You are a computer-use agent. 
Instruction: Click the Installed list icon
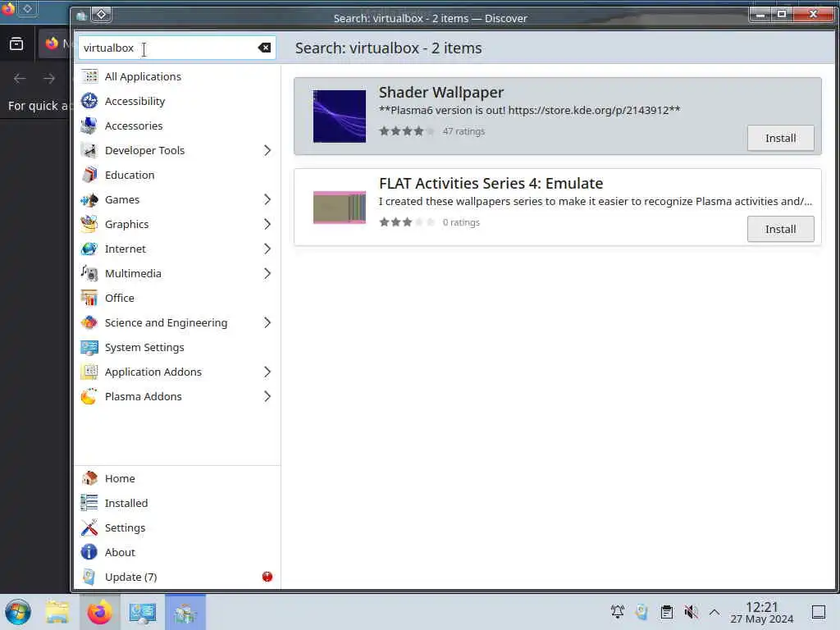pos(89,503)
